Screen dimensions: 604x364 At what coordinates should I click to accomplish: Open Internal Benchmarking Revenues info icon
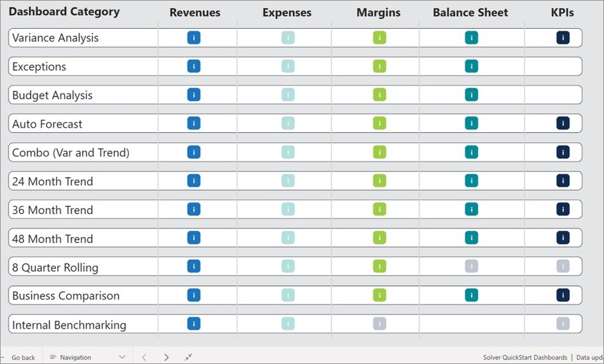[194, 323]
